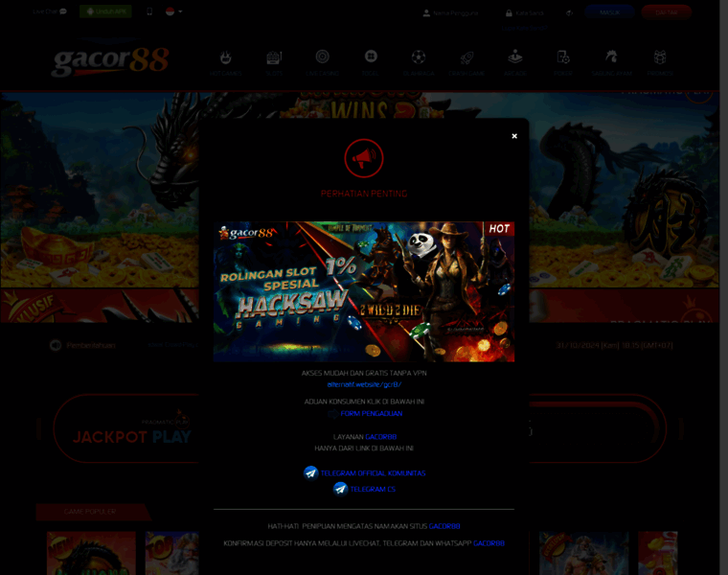The image size is (728, 575).
Task: Click the lock icon beside Kata Sandi
Action: 509,13
